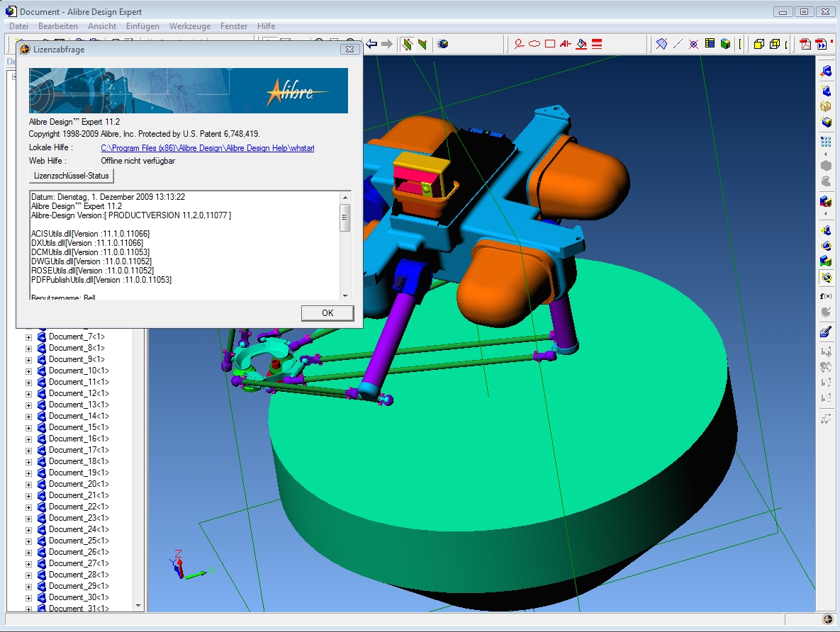This screenshot has height=632, width=840.
Task: Select the red rectangle markup tool
Action: click(x=549, y=44)
